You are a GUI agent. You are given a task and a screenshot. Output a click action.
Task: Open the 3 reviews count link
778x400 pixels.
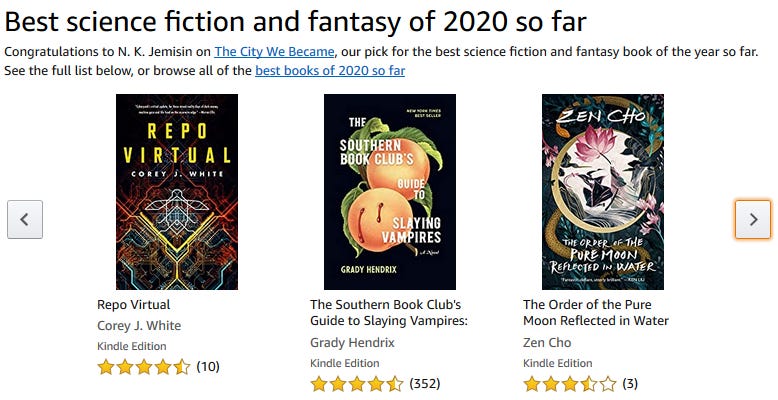coord(630,383)
